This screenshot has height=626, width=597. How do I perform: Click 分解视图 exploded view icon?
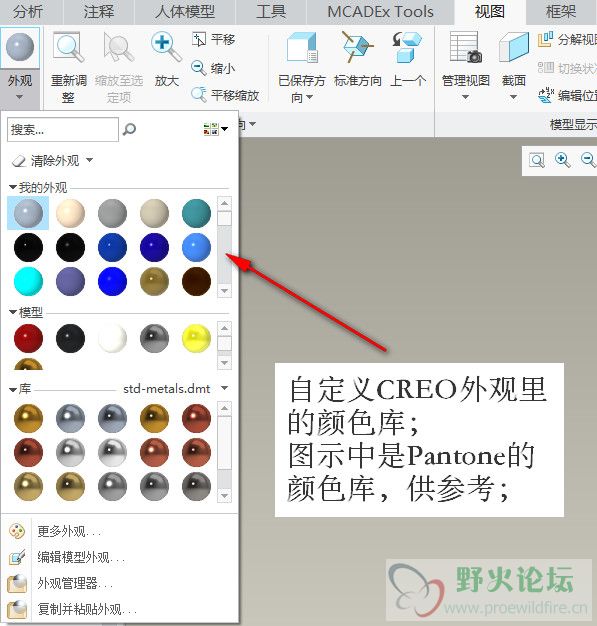(546, 39)
